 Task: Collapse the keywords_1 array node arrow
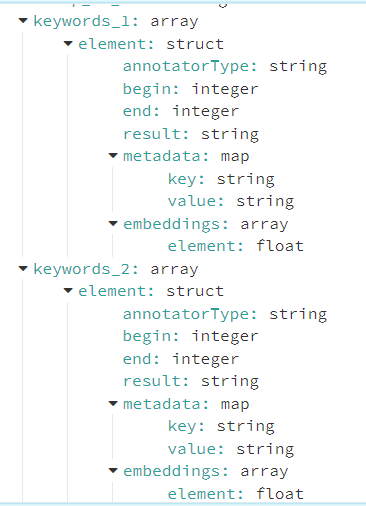tap(23, 21)
